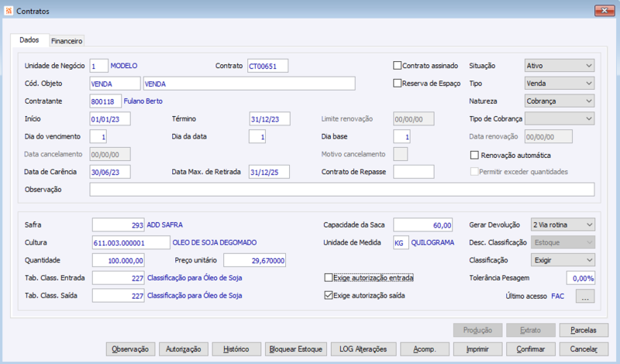The width and height of the screenshot is (620, 364).
Task: Click the Contratante field 800118
Action: pos(105,101)
